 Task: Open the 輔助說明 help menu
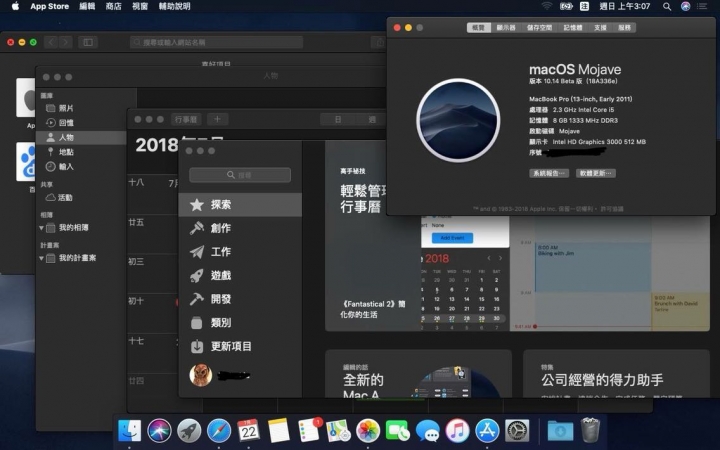point(174,6)
